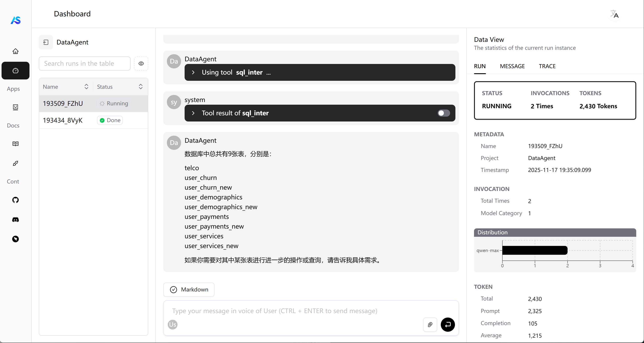Image resolution: width=644 pixels, height=343 pixels.
Task: Click the table name user_demographics_new
Action: [221, 207]
